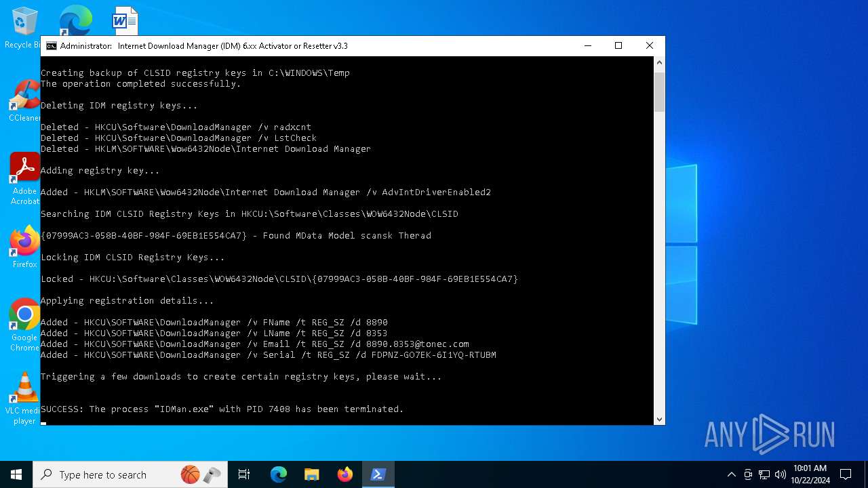Open the network status tray icon
This screenshot has height=488, width=868.
click(764, 474)
